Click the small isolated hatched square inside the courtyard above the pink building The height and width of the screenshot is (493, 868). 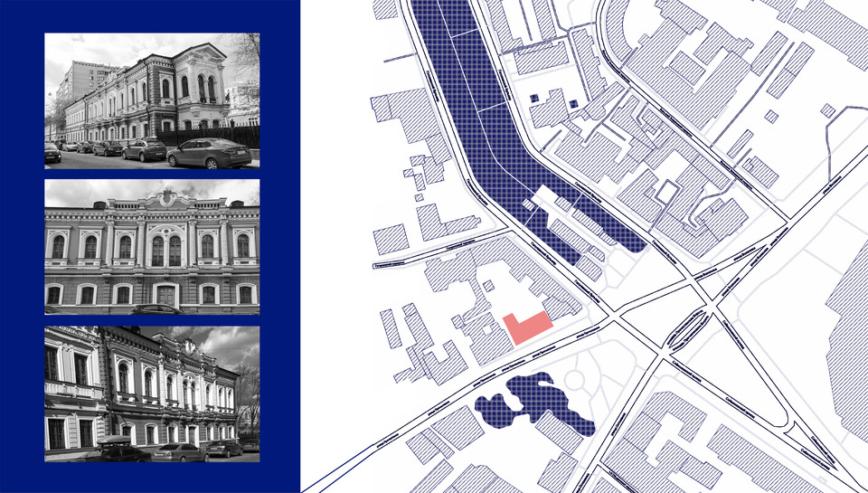point(488,286)
